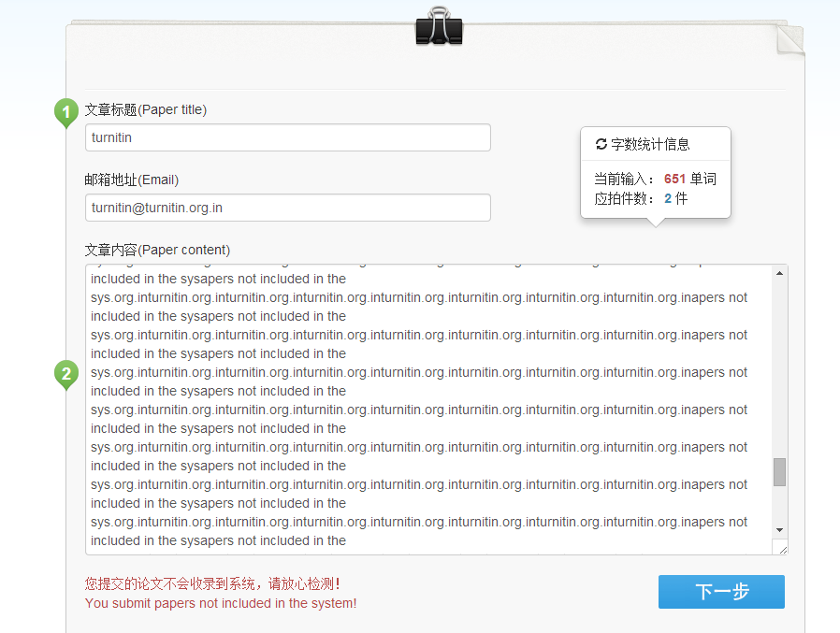Click the 下一步 next step button

[x=721, y=592]
